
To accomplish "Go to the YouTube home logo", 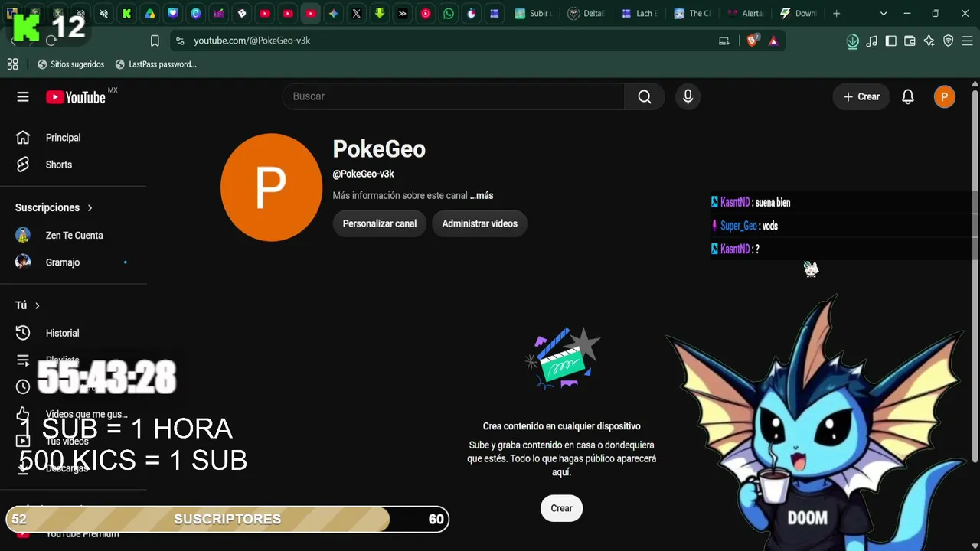I will pos(75,97).
